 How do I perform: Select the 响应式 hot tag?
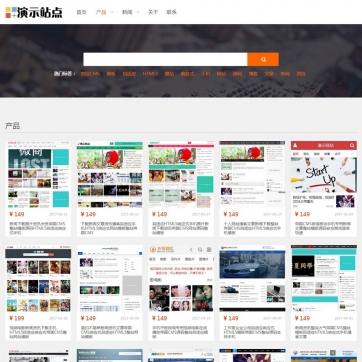pos(187,74)
